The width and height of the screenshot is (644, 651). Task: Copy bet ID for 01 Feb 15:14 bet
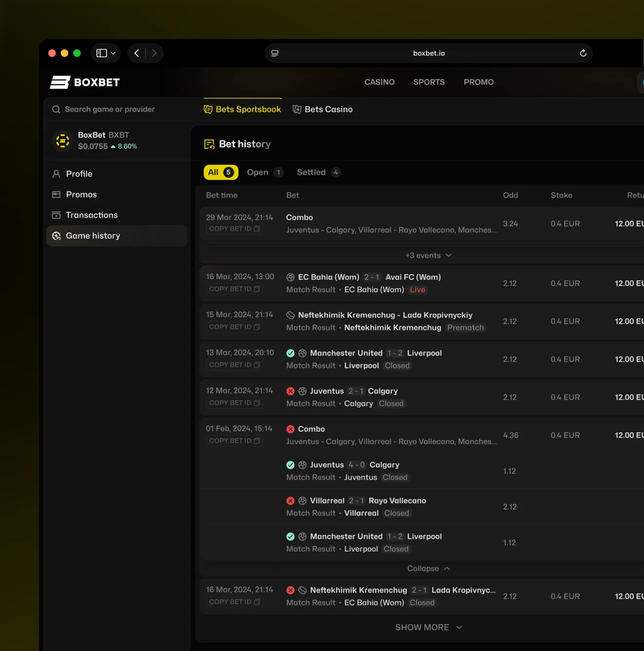pos(235,441)
